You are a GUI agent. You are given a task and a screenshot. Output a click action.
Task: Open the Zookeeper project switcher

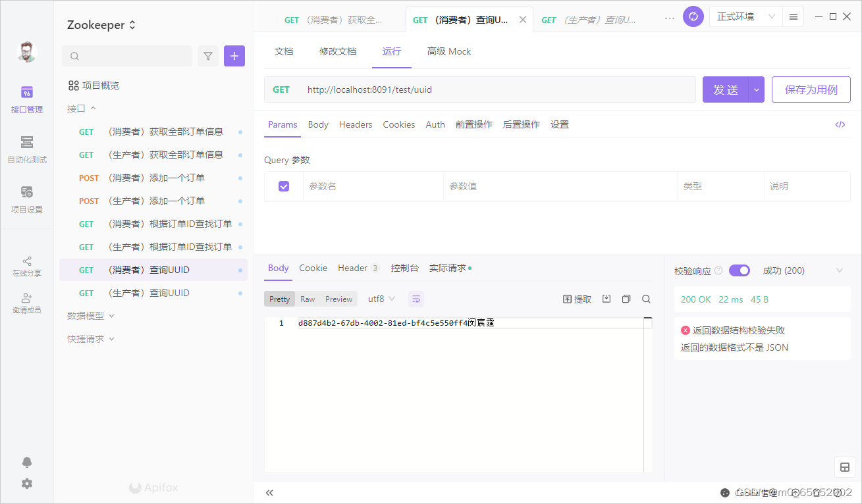click(x=101, y=25)
